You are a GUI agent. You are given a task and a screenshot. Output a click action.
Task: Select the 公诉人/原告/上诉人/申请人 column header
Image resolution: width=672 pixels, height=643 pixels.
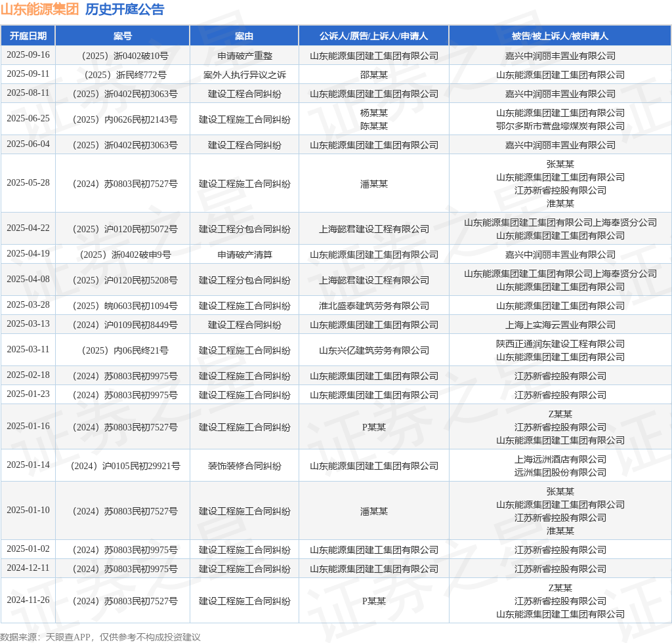tap(373, 36)
